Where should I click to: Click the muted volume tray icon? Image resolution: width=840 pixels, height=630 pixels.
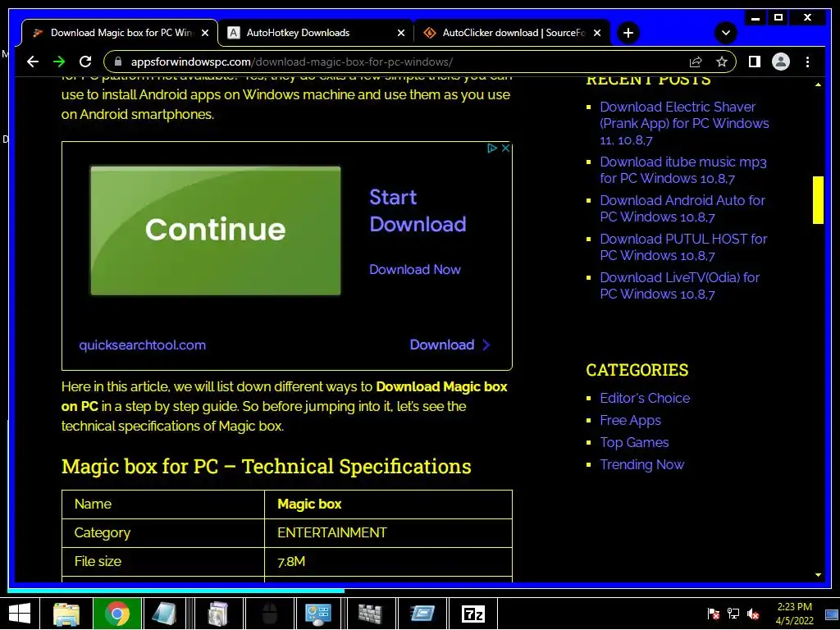[x=753, y=614]
